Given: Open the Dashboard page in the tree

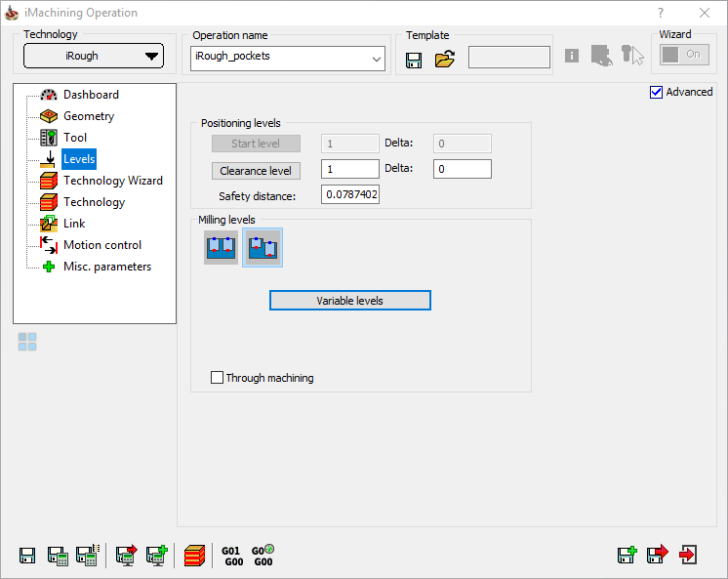Looking at the screenshot, I should pos(91,95).
